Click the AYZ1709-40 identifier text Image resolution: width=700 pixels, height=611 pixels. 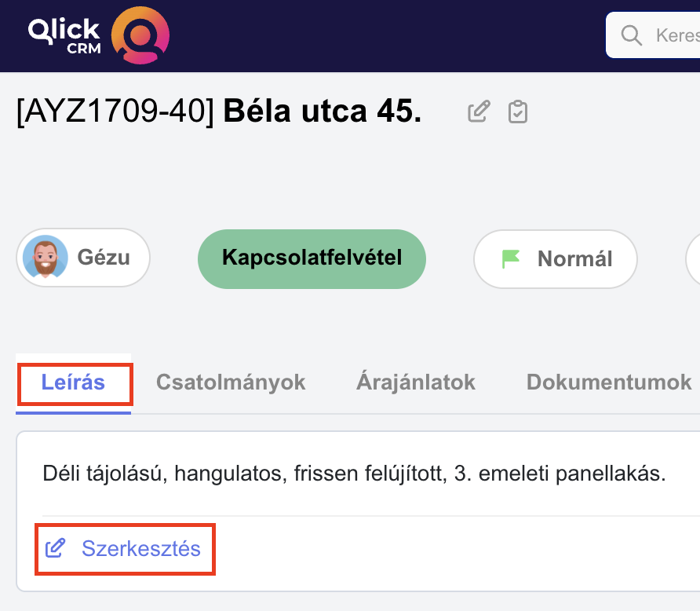click(x=115, y=112)
